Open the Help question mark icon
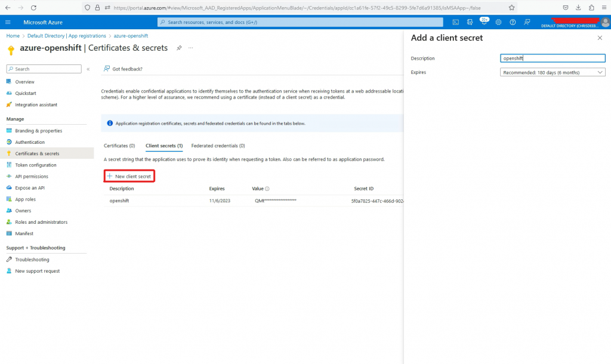Viewport: 611px width, 364px height. pyautogui.click(x=513, y=22)
